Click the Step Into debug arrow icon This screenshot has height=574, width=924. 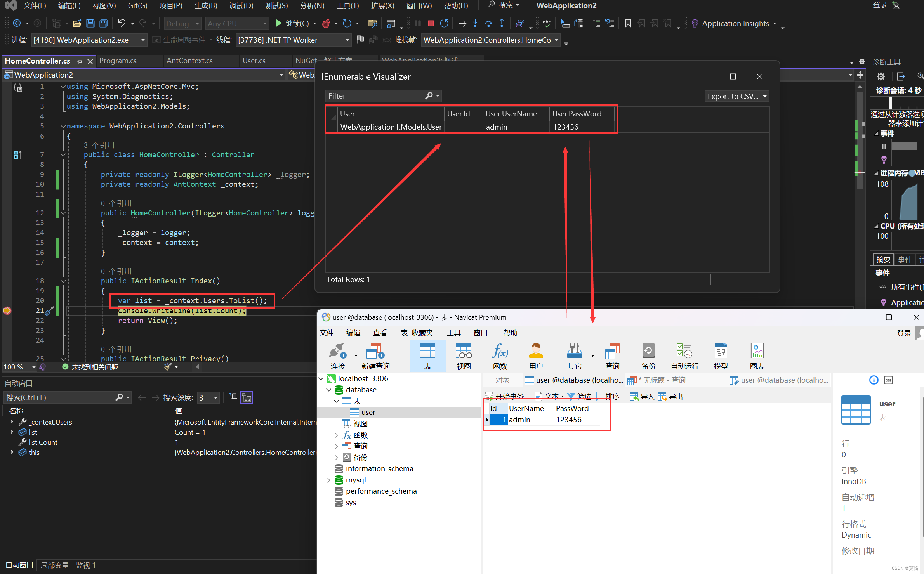click(x=475, y=23)
